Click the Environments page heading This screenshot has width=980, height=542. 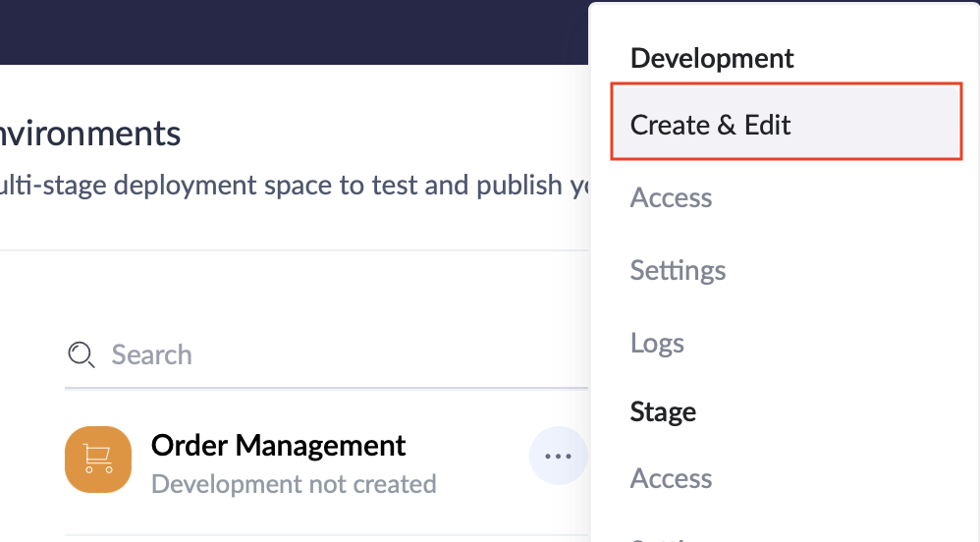(90, 133)
